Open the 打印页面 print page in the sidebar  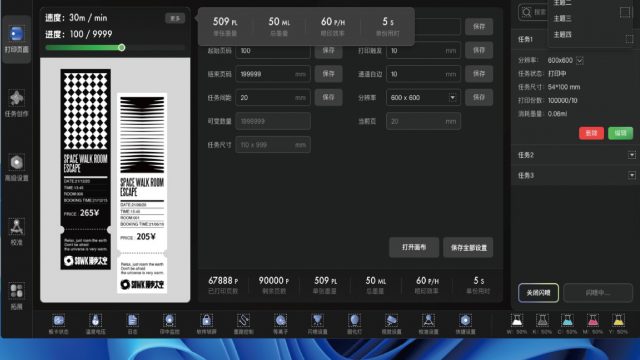point(16,39)
